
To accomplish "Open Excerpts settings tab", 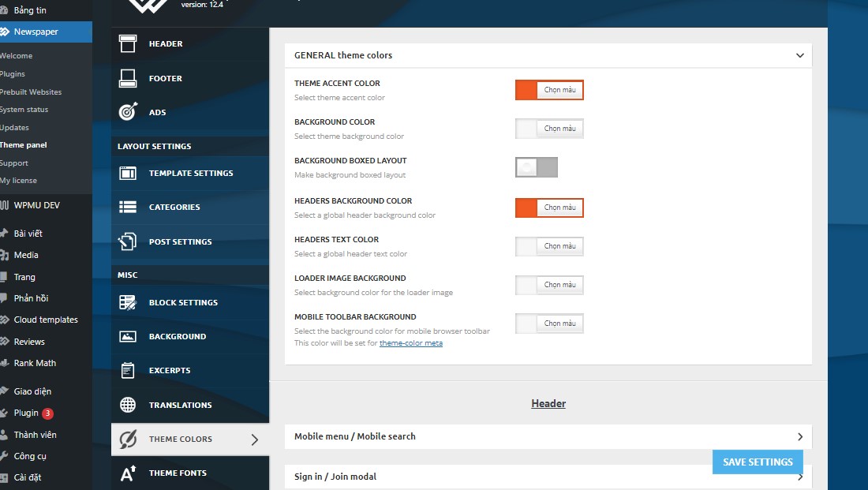I will [x=190, y=370].
